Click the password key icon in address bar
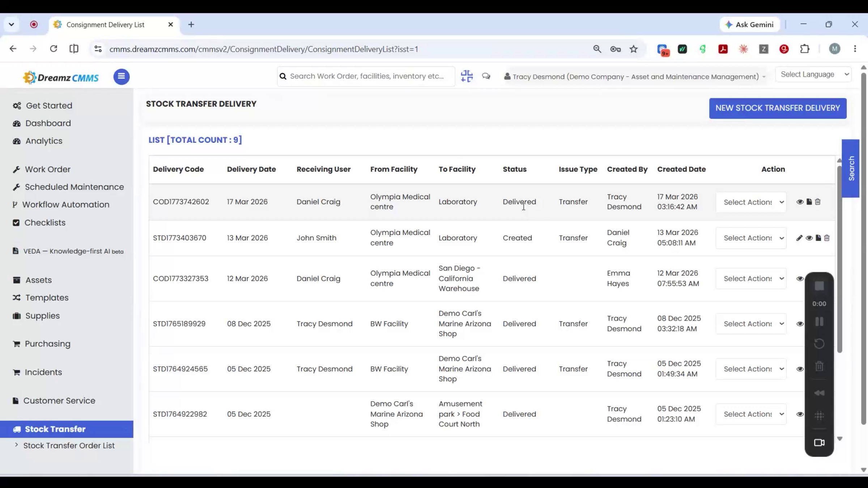868x488 pixels. click(615, 49)
